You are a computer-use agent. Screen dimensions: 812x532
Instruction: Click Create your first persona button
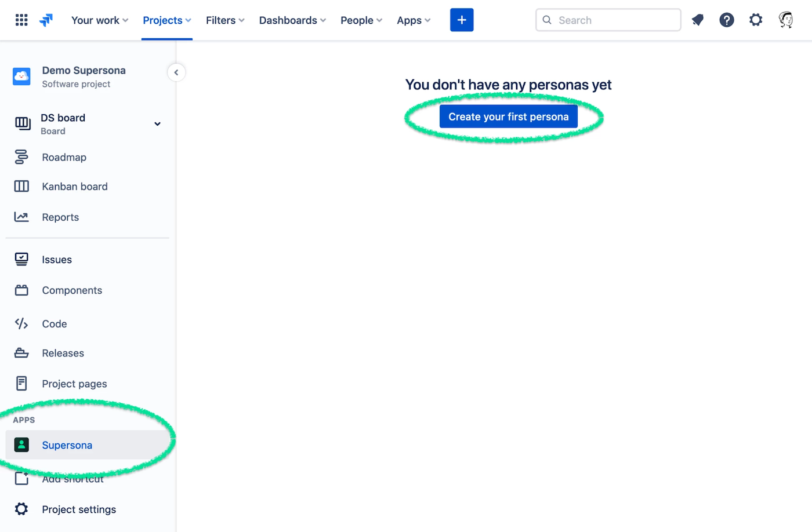[509, 116]
